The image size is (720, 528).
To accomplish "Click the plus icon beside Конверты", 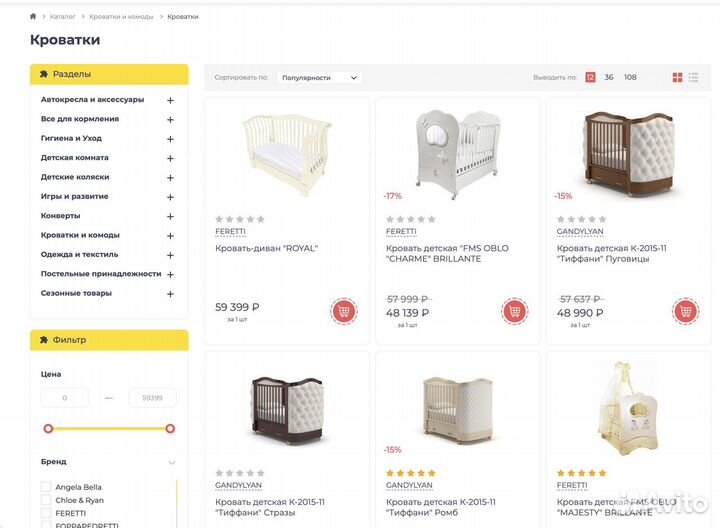I will (x=171, y=216).
